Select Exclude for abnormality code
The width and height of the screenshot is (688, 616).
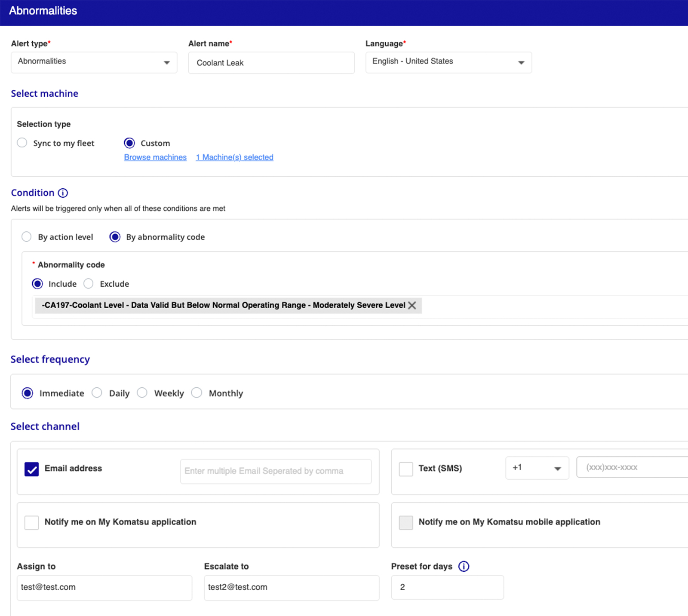[x=89, y=284]
